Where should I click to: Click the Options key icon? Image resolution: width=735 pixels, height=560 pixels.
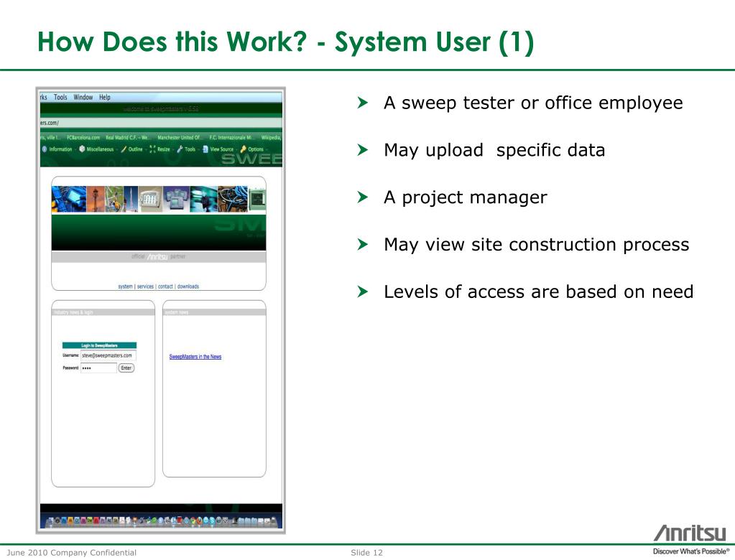[x=244, y=149]
